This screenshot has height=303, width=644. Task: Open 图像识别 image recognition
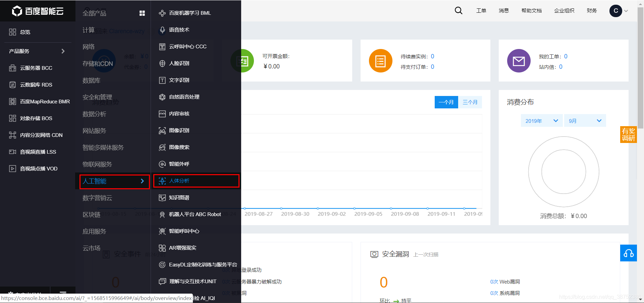coord(174,131)
